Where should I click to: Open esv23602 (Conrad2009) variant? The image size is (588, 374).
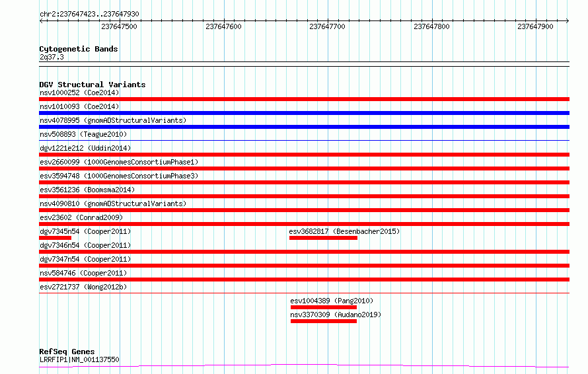coord(81,217)
